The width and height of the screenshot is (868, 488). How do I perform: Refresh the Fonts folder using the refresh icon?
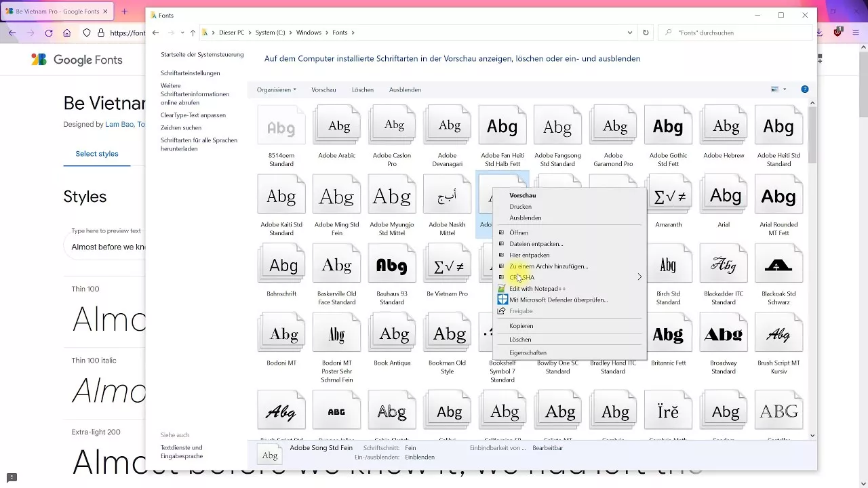[x=645, y=32]
